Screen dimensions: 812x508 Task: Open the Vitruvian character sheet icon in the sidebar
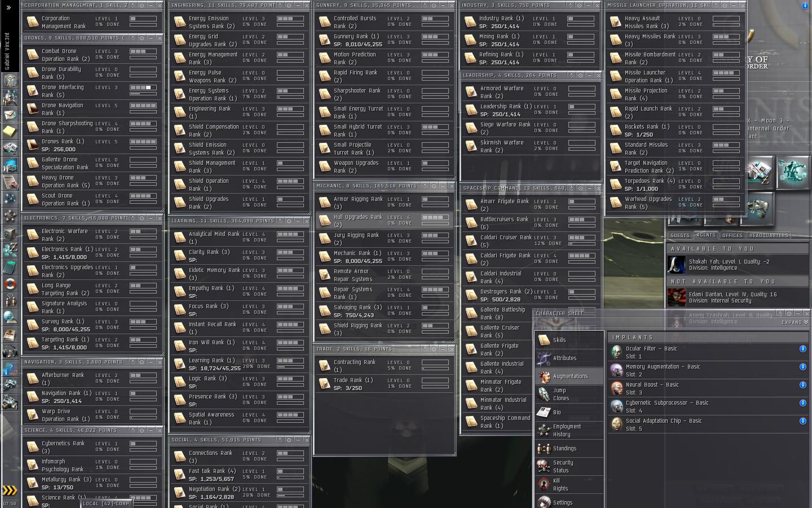(10, 81)
